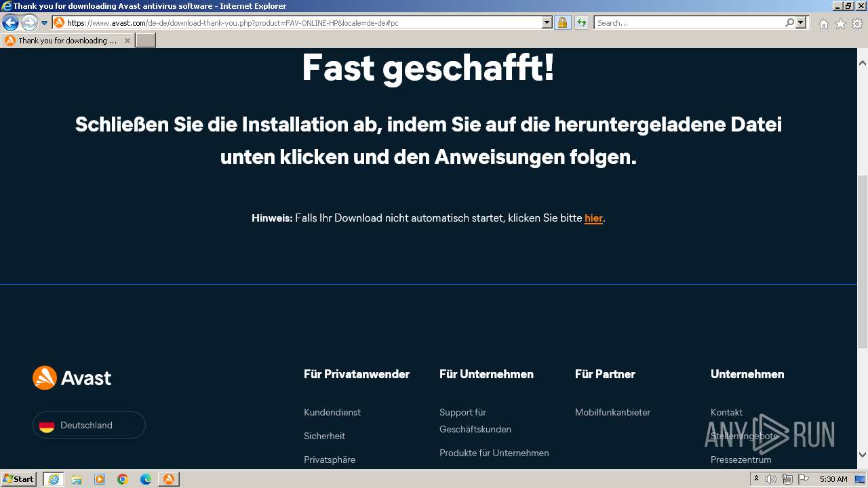This screenshot has width=868, height=488.
Task: Click the security lock icon
Action: (x=562, y=22)
